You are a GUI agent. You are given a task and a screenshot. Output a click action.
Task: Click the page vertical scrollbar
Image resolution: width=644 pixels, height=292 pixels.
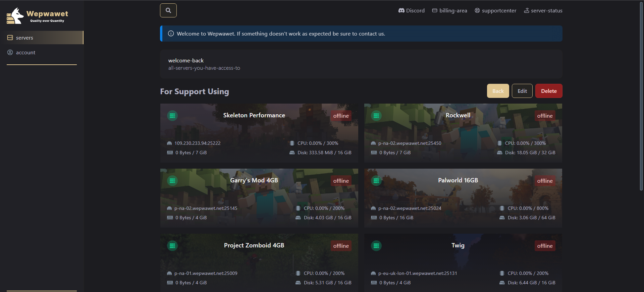click(x=641, y=96)
